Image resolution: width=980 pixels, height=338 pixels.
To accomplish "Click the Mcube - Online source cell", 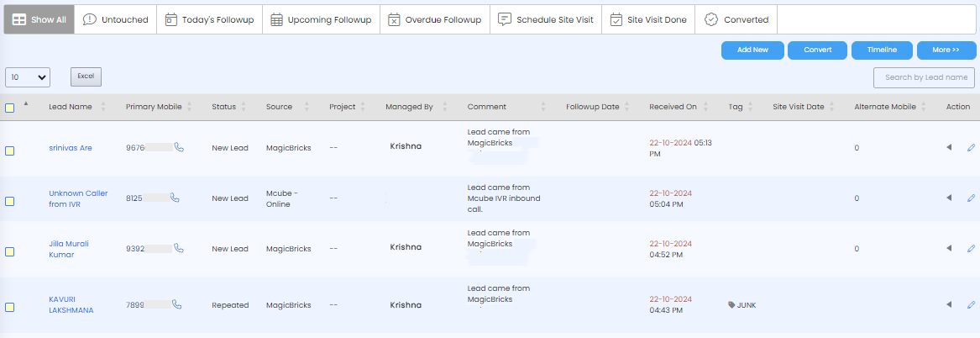I will click(282, 198).
